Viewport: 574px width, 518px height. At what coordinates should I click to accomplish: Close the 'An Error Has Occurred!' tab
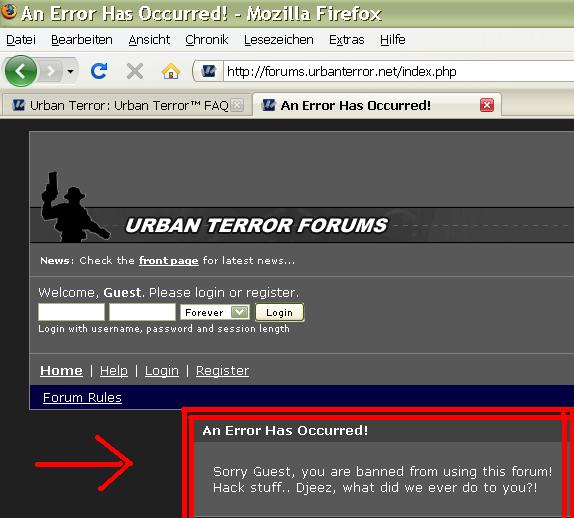click(487, 105)
